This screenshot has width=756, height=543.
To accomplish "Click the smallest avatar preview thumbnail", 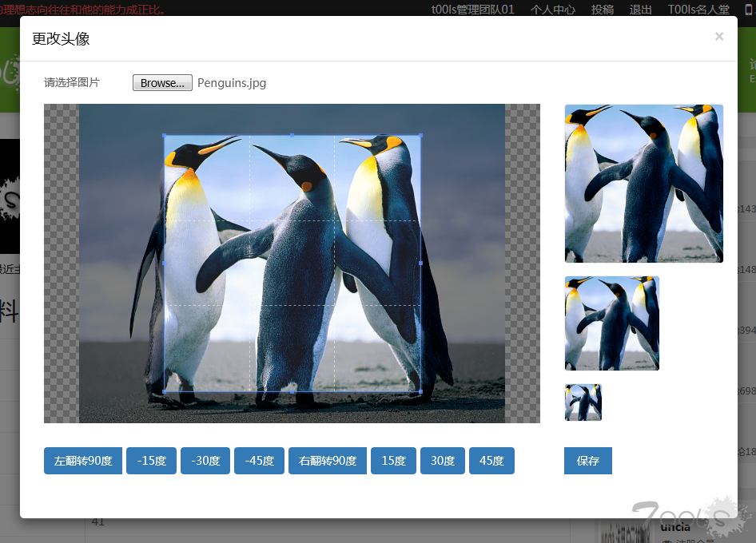I will (583, 402).
